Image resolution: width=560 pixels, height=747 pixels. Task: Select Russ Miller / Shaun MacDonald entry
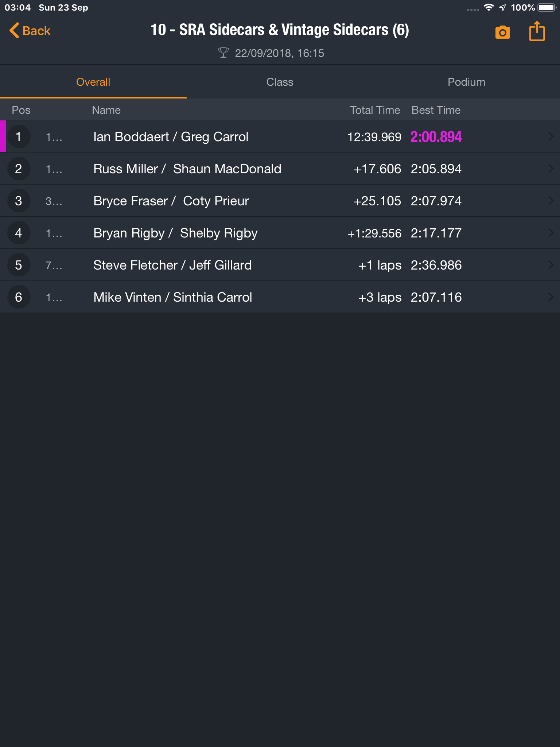click(x=280, y=169)
